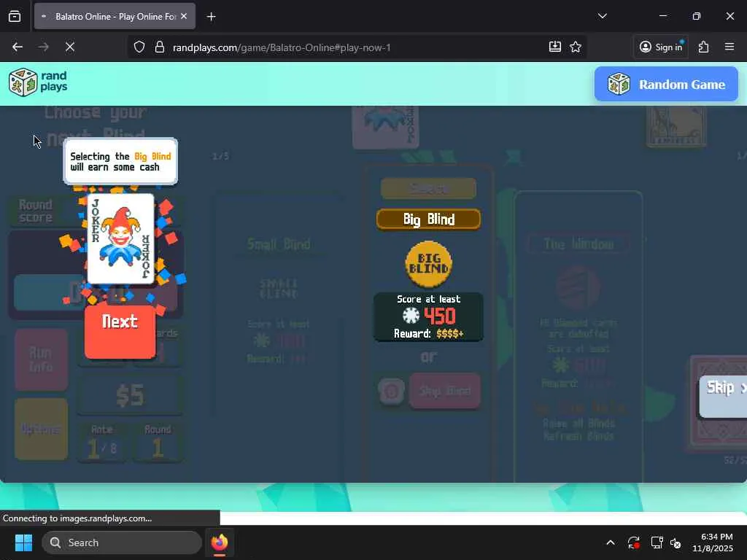Open the Run Info panel
Screen dimensions: 747x560
pyautogui.click(x=41, y=359)
